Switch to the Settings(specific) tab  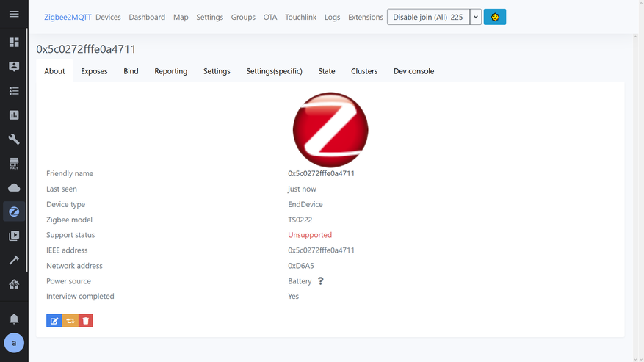pos(275,71)
